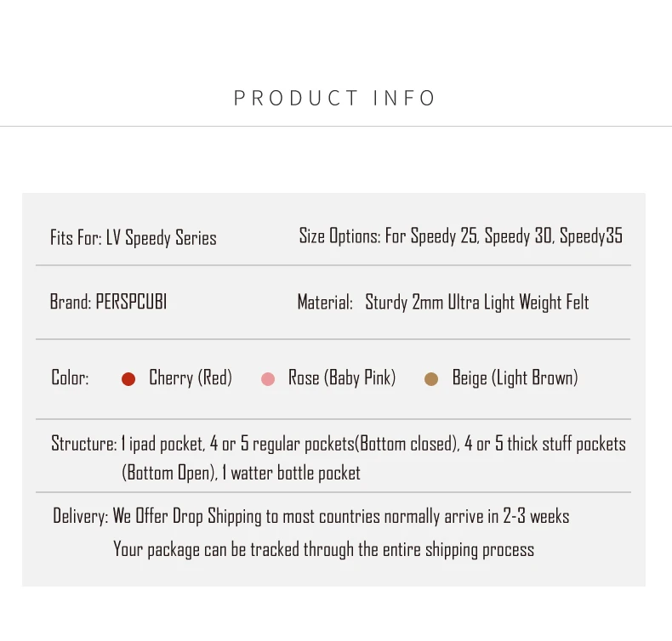Click the divider line under PRODUCT INFO
This screenshot has width=672, height=641.
point(336,127)
